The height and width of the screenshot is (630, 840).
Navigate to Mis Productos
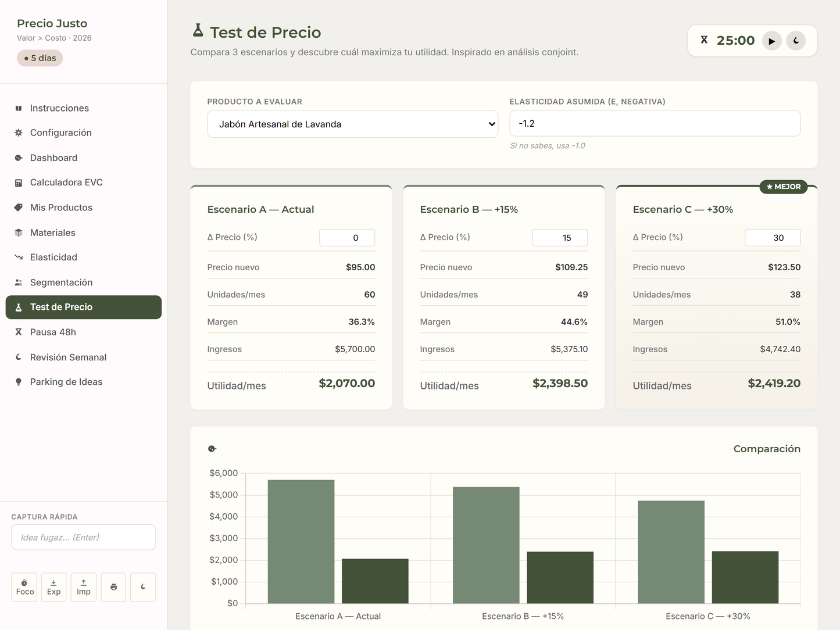tap(84, 207)
